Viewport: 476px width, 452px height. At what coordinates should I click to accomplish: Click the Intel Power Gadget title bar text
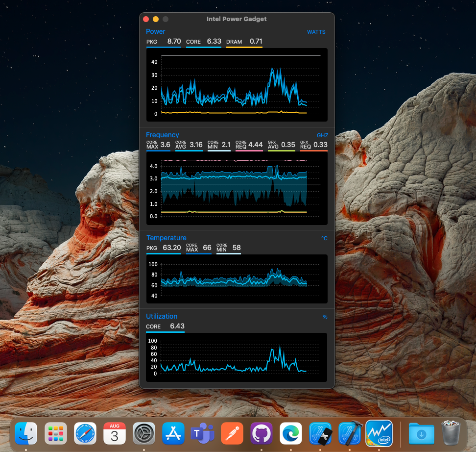(x=237, y=19)
